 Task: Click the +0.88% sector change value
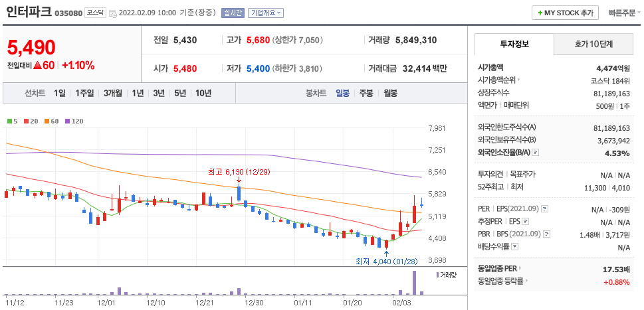click(617, 282)
